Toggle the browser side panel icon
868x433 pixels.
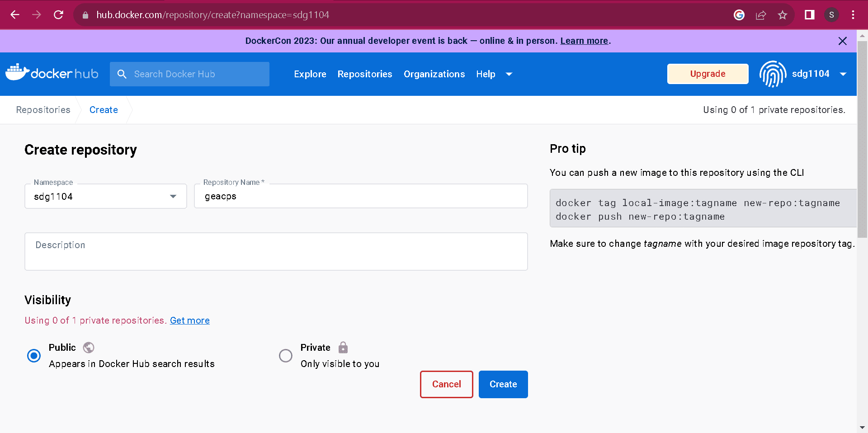810,15
